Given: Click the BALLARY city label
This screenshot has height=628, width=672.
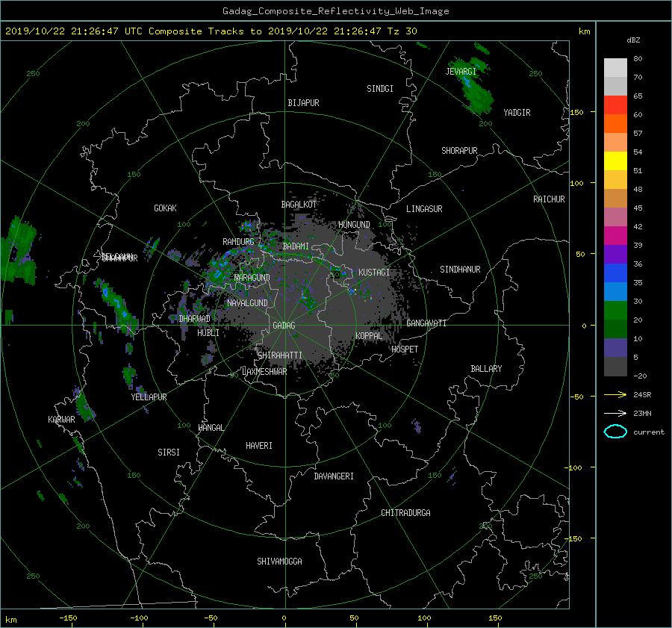Looking at the screenshot, I should pos(486,369).
